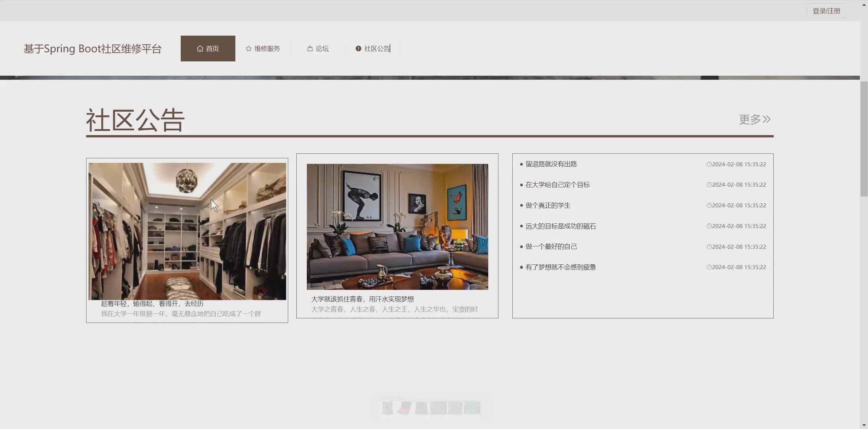Screen dimensions: 868x429
Task: Click title 趁着年轻，输得起，看得开，去经历
Action: click(152, 303)
